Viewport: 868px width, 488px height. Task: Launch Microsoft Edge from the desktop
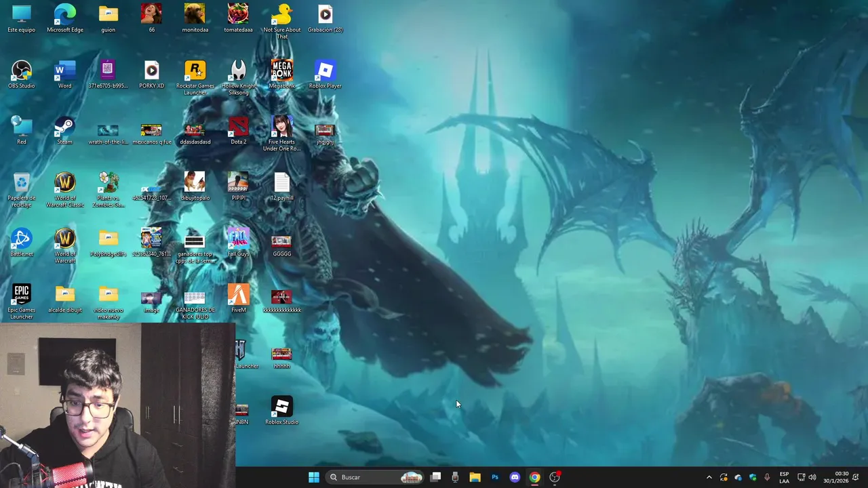(65, 18)
